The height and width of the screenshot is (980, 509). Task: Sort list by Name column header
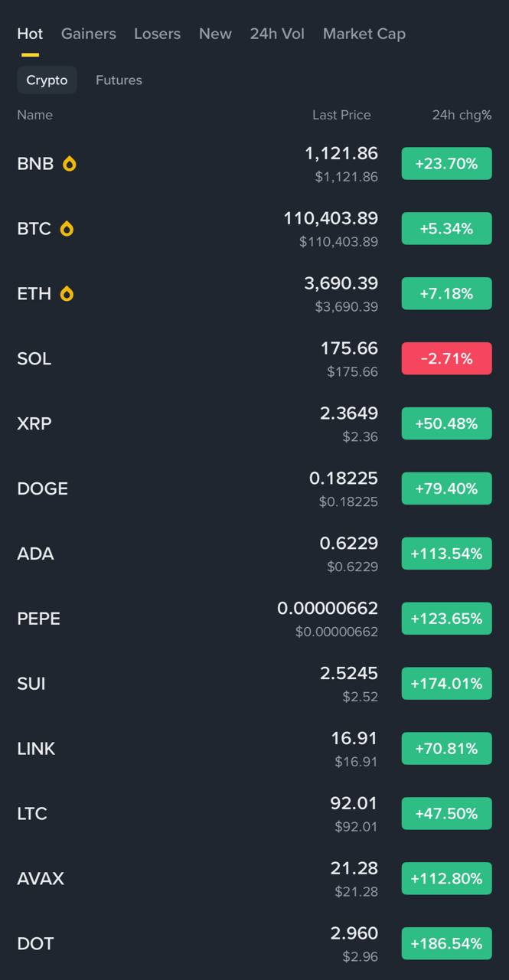35,115
